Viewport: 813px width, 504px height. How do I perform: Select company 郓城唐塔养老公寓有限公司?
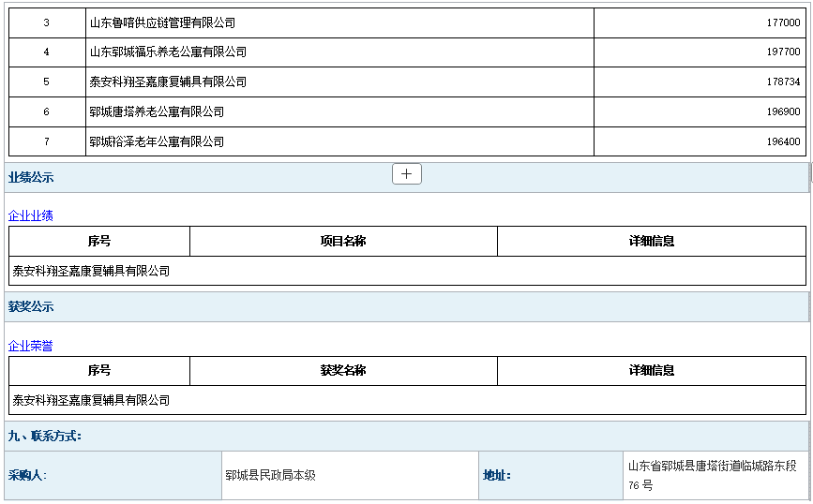point(157,112)
